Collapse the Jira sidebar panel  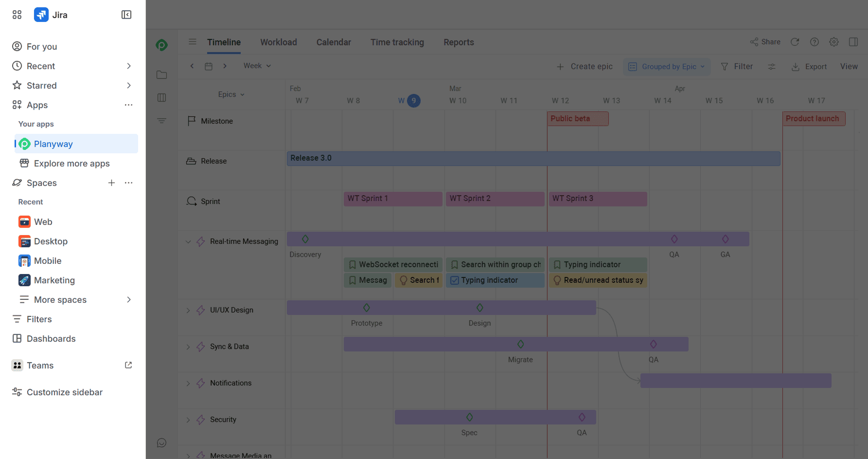(126, 15)
